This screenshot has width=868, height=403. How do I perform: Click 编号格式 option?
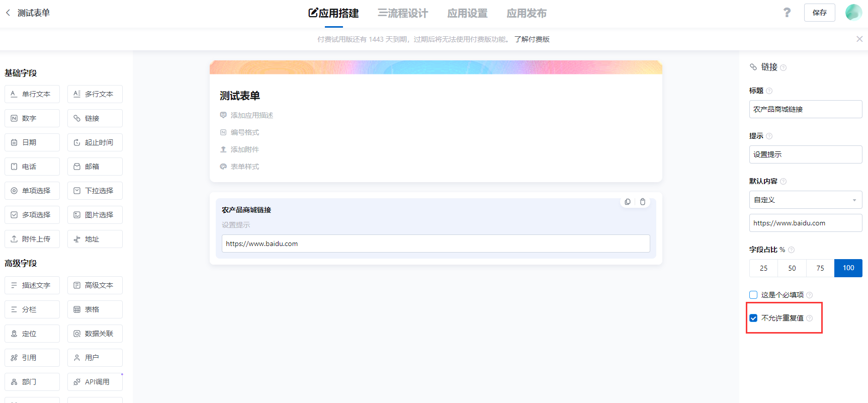point(239,132)
